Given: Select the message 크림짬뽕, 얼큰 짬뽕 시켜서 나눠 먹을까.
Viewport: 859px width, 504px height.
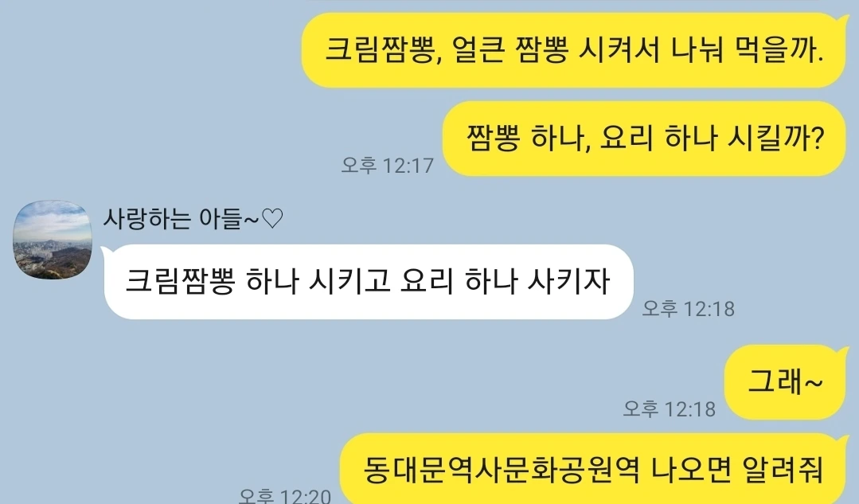Looking at the screenshot, I should pyautogui.click(x=573, y=50).
